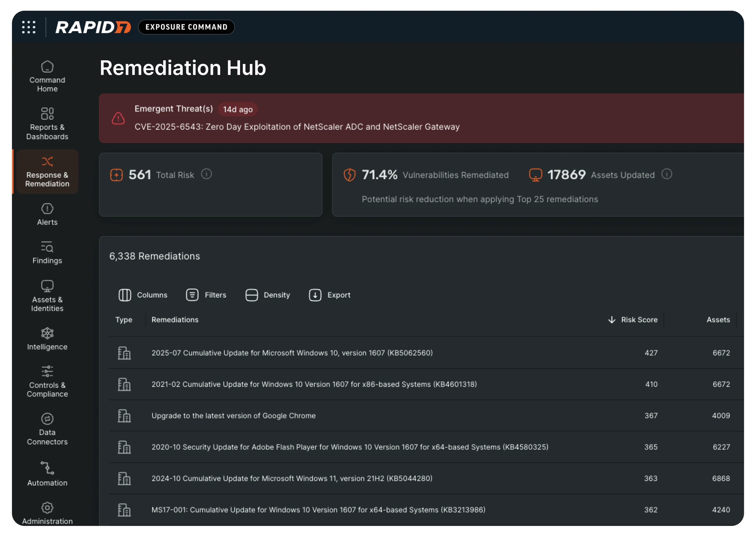
Task: Click assets count 6868
Action: coord(721,478)
